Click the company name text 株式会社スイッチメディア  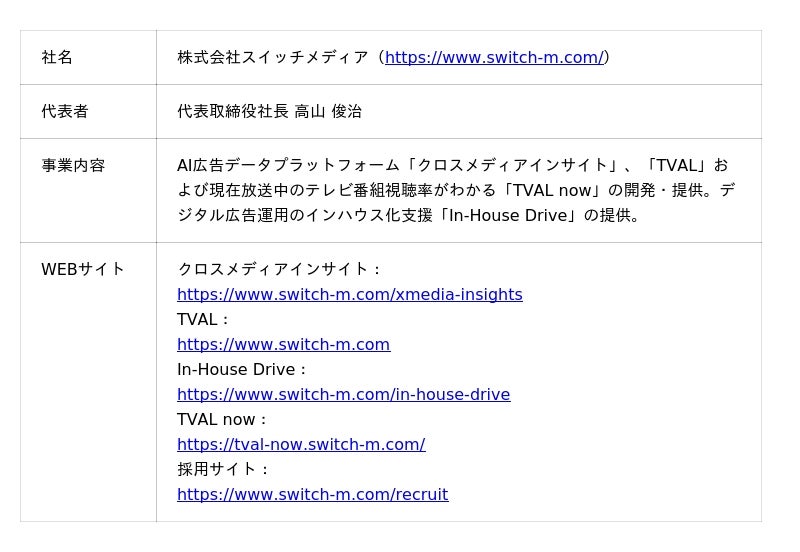pyautogui.click(x=272, y=58)
